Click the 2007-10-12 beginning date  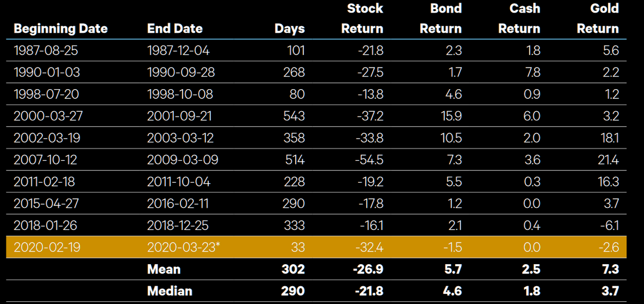[45, 160]
